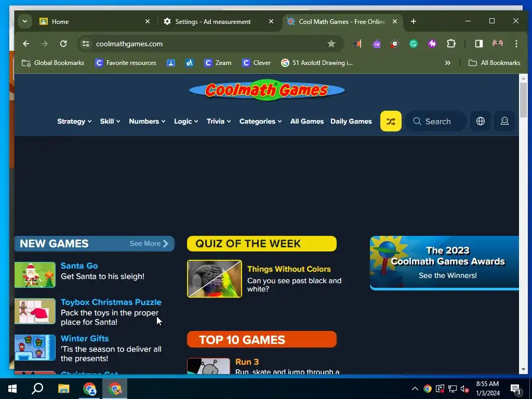Open the user account profile icon
This screenshot has width=532, height=399.
click(x=504, y=121)
